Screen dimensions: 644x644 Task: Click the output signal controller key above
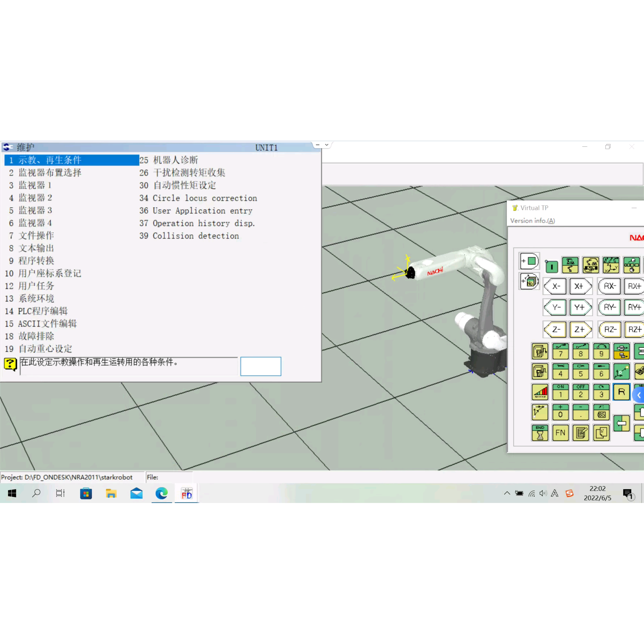click(540, 351)
